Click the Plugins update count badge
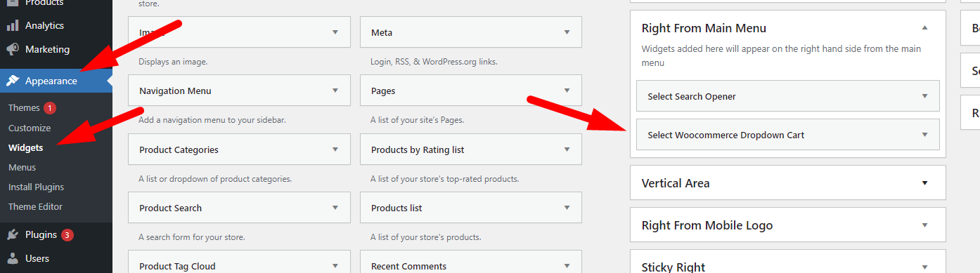 pos(67,234)
